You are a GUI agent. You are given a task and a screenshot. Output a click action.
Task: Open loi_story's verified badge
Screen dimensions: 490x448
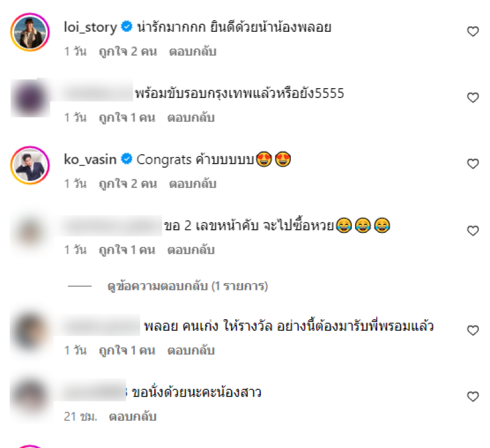click(127, 26)
